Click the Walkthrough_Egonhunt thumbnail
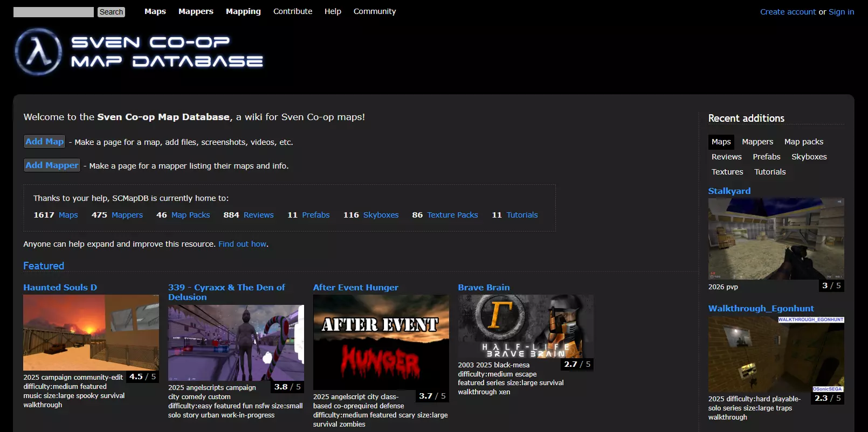 coord(776,354)
